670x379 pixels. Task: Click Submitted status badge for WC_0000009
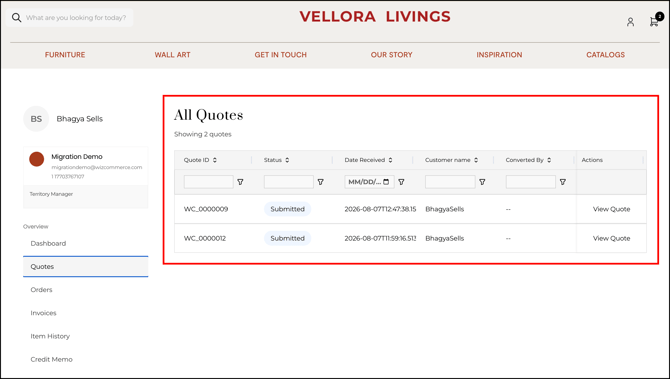[288, 209]
